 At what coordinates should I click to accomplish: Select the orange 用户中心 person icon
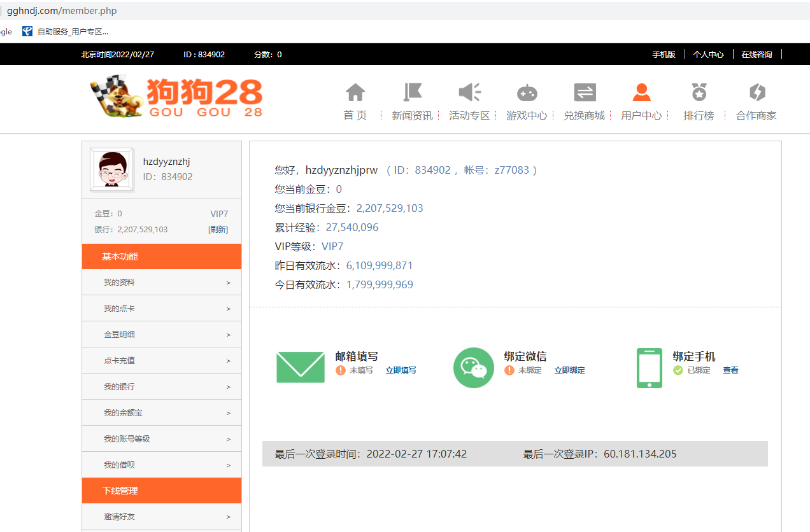(x=641, y=93)
